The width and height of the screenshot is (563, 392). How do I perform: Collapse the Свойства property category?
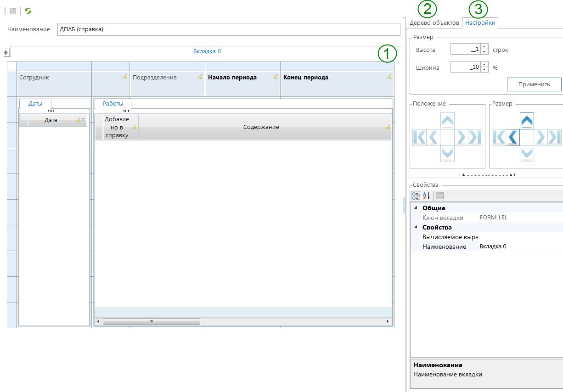416,227
